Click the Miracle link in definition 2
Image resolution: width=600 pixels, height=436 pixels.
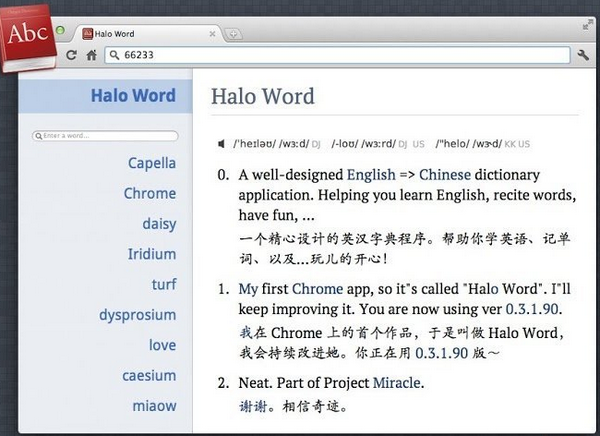pyautogui.click(x=396, y=383)
